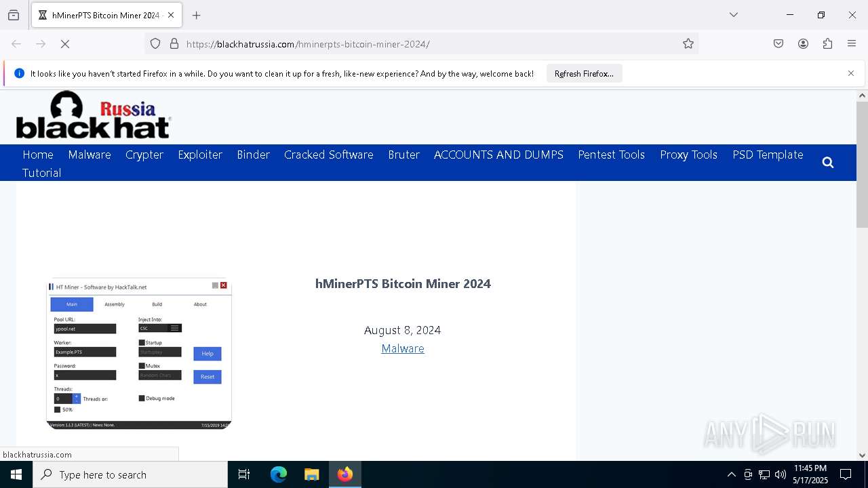Click the taskbar search box

pyautogui.click(x=130, y=474)
